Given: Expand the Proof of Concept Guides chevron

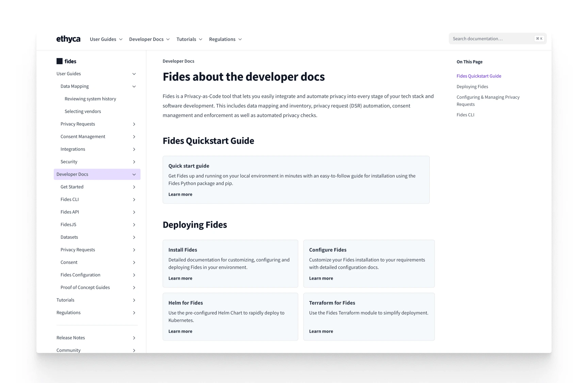Looking at the screenshot, I should 134,288.
